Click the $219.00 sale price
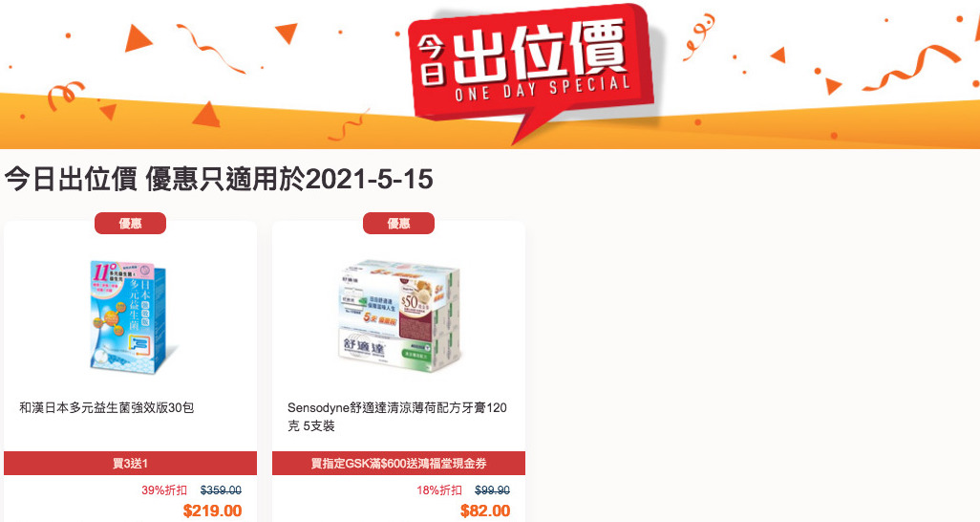 pyautogui.click(x=212, y=511)
